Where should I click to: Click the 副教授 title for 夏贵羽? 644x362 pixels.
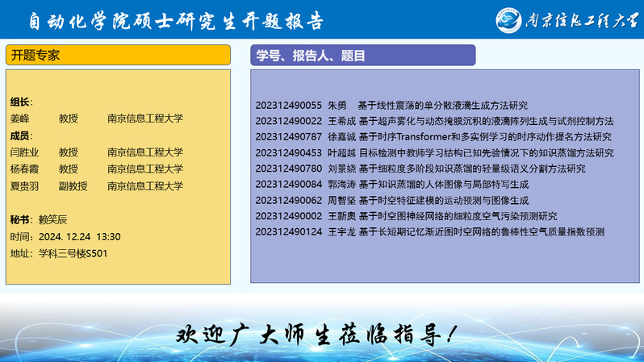pyautogui.click(x=73, y=186)
